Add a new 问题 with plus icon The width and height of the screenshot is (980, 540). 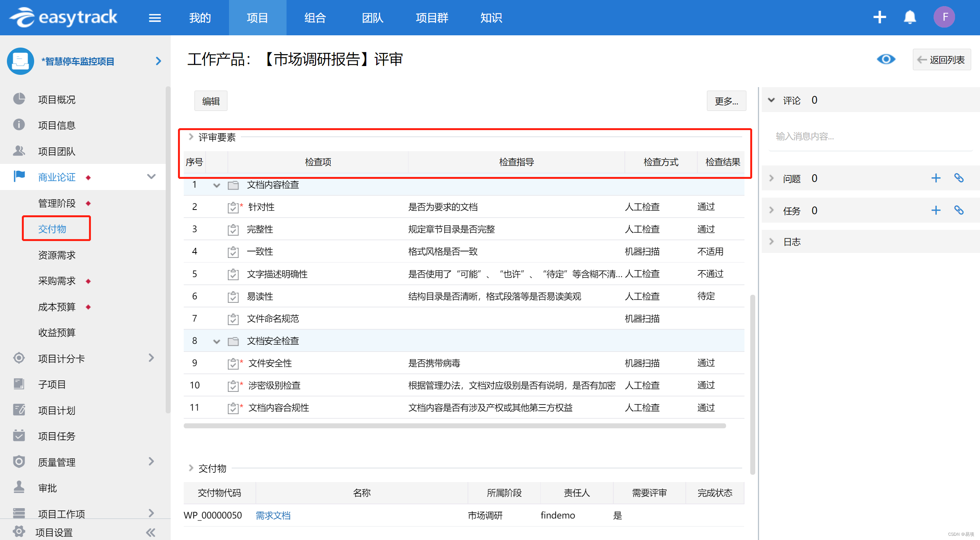click(936, 178)
